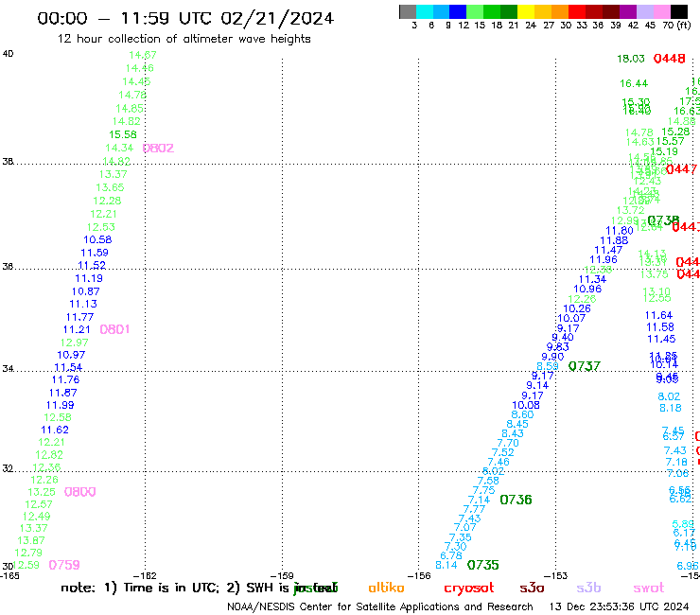The width and height of the screenshot is (700, 615).
Task: Click the pink time stamp 0801
Action: point(114,329)
